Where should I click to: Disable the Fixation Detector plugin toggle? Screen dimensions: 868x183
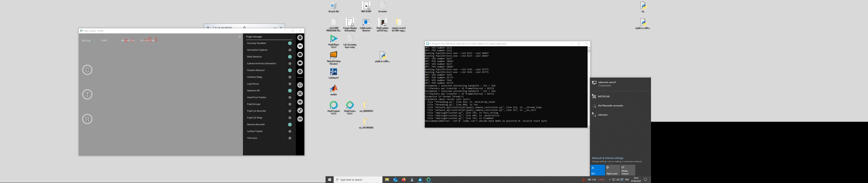289,70
